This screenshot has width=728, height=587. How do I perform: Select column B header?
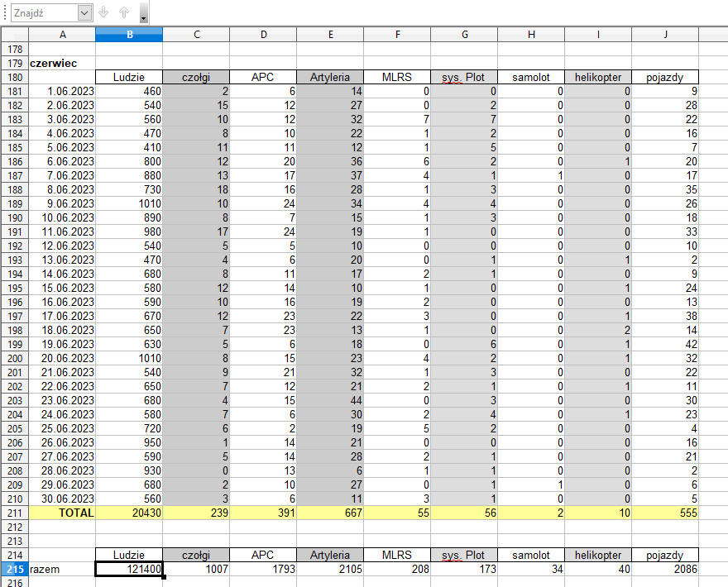click(129, 35)
